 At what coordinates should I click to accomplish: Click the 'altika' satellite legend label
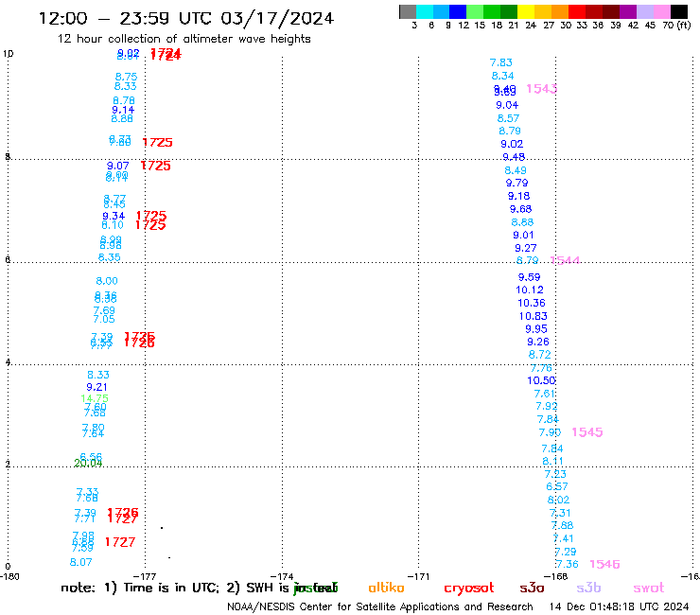coord(386,588)
